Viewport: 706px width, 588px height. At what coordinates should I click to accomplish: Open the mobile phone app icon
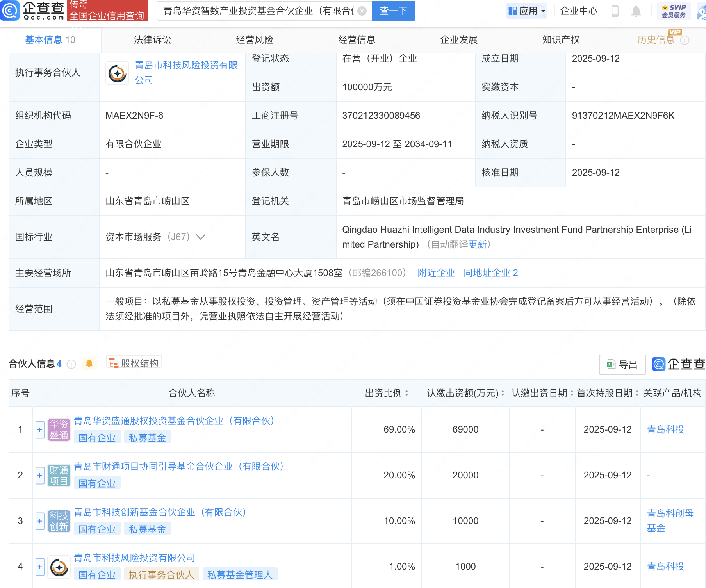615,11
